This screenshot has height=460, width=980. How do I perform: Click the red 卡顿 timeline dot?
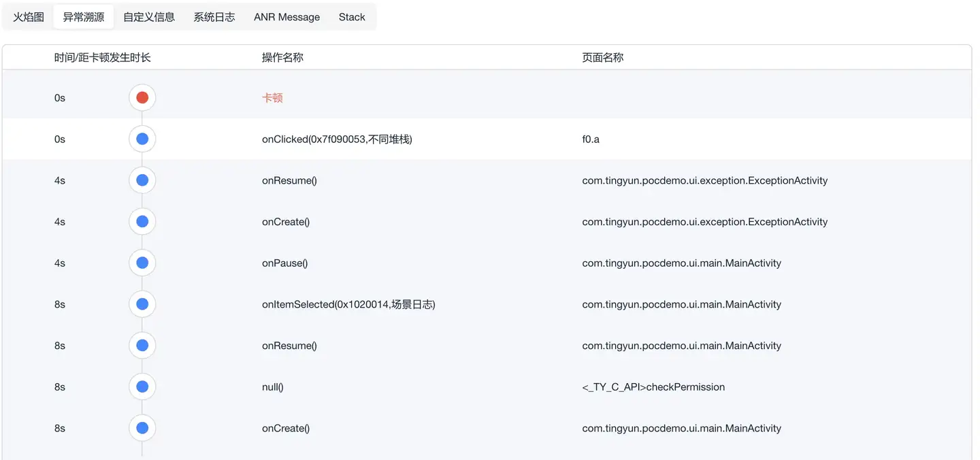(142, 98)
